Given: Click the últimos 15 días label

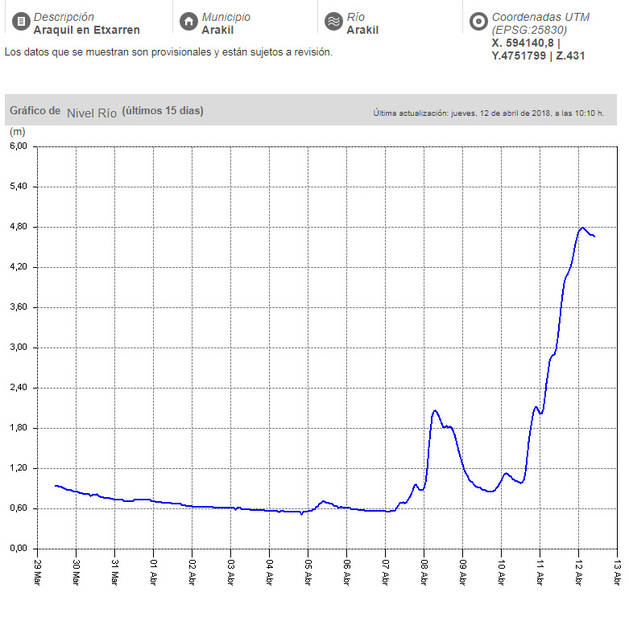Looking at the screenshot, I should [162, 110].
